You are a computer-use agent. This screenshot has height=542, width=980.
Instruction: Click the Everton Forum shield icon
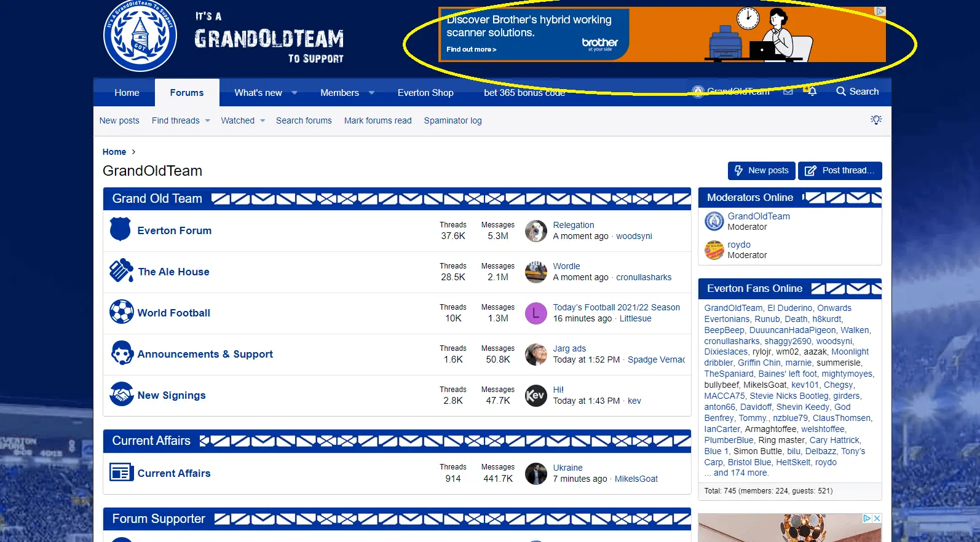click(x=120, y=230)
